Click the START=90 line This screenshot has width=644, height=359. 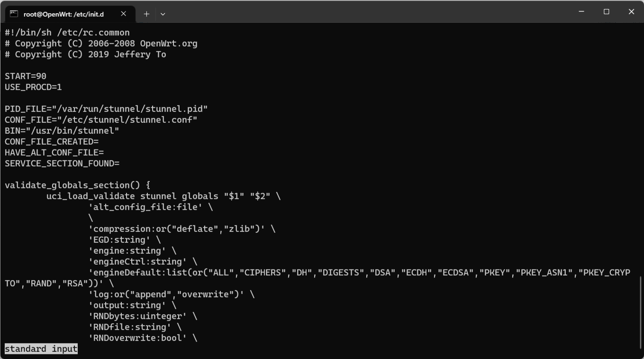click(26, 76)
